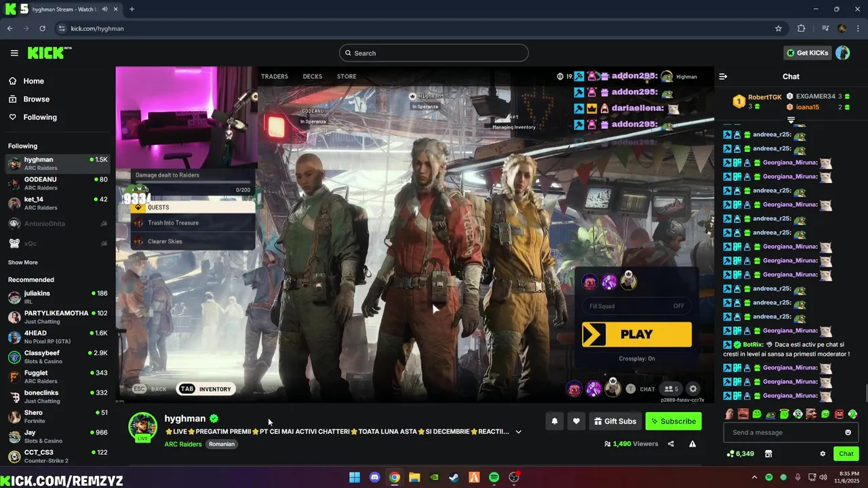Bookmark this page with star icon

778,28
